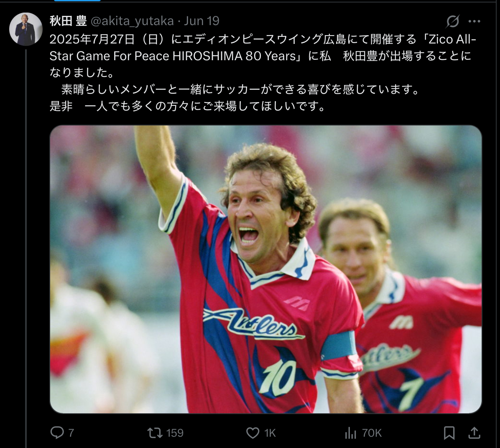Image resolution: width=500 pixels, height=448 pixels.
Task: Bookmark this post
Action: pyautogui.click(x=449, y=433)
